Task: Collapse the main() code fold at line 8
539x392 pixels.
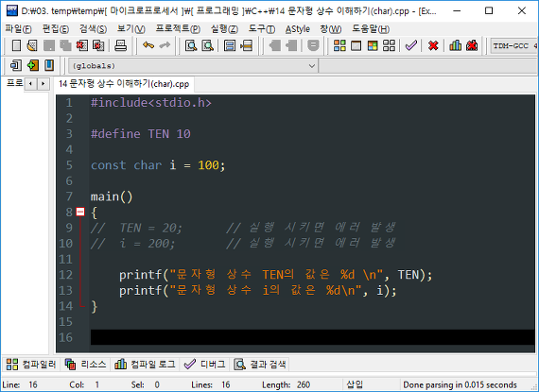Action: tap(80, 212)
